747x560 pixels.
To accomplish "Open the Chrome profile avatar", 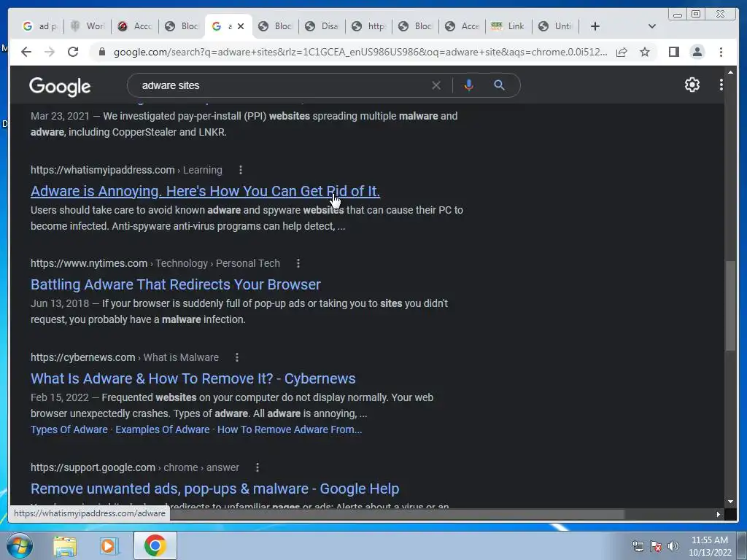I will click(x=697, y=52).
